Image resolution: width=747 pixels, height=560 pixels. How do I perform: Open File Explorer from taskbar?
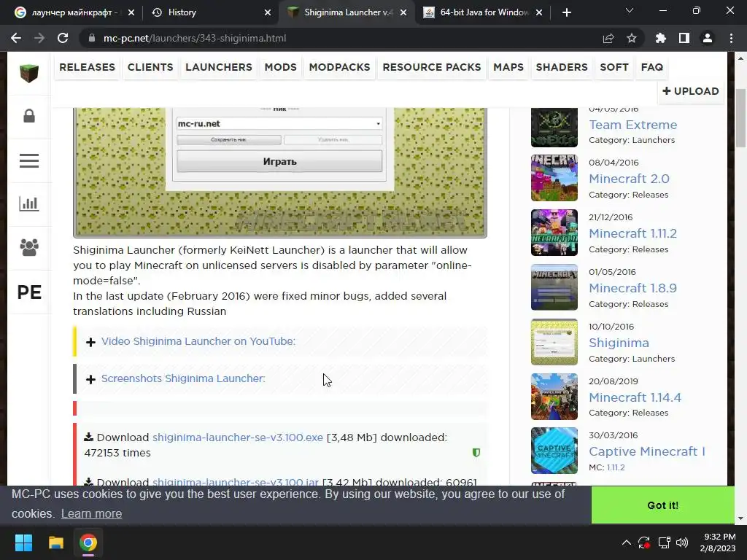coord(55,542)
